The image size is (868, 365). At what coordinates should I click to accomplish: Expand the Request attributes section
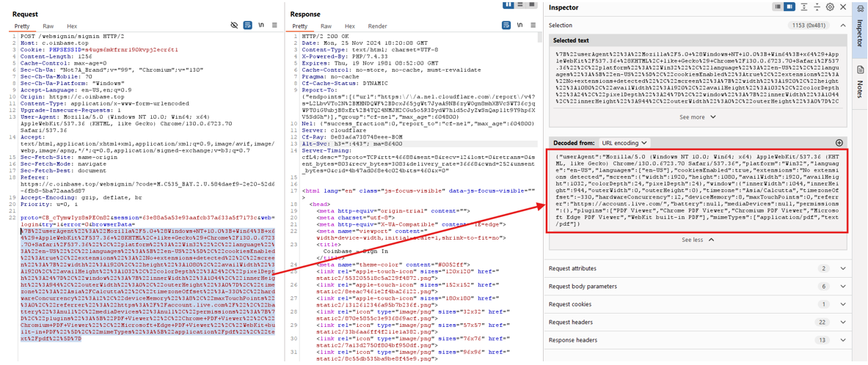(843, 269)
